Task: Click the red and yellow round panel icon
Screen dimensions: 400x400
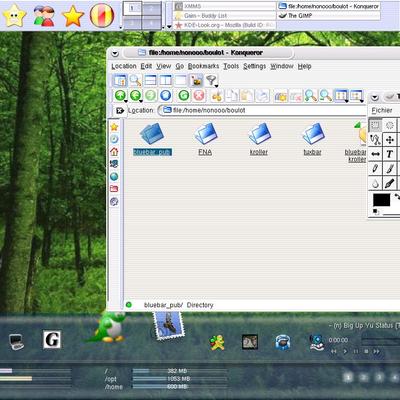Action: point(102,15)
